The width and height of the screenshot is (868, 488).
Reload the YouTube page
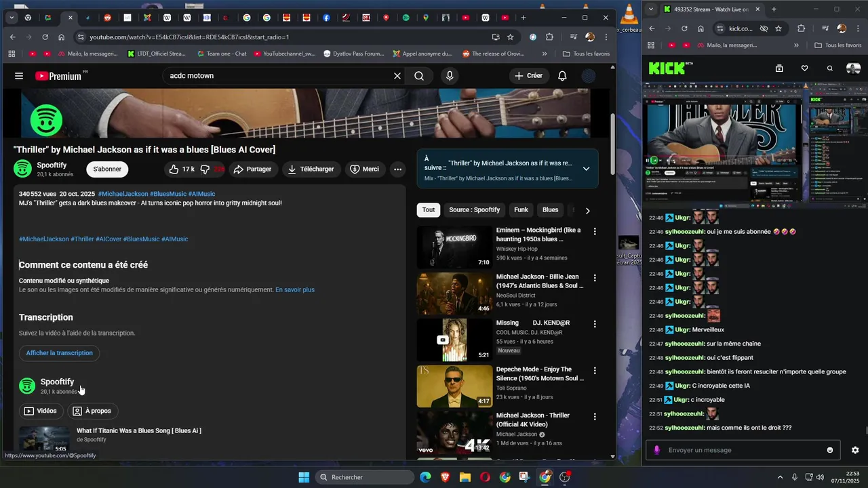point(44,37)
